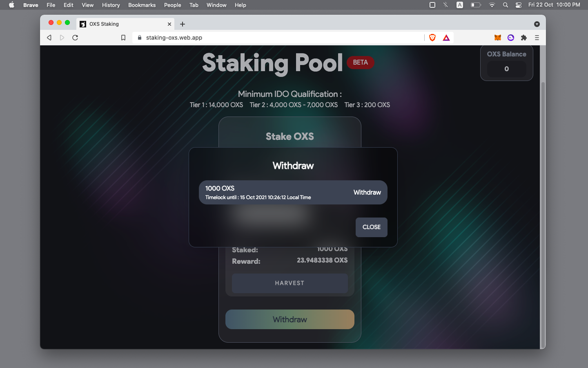Open the Wi-Fi status menu
This screenshot has width=588, height=368.
(492, 5)
